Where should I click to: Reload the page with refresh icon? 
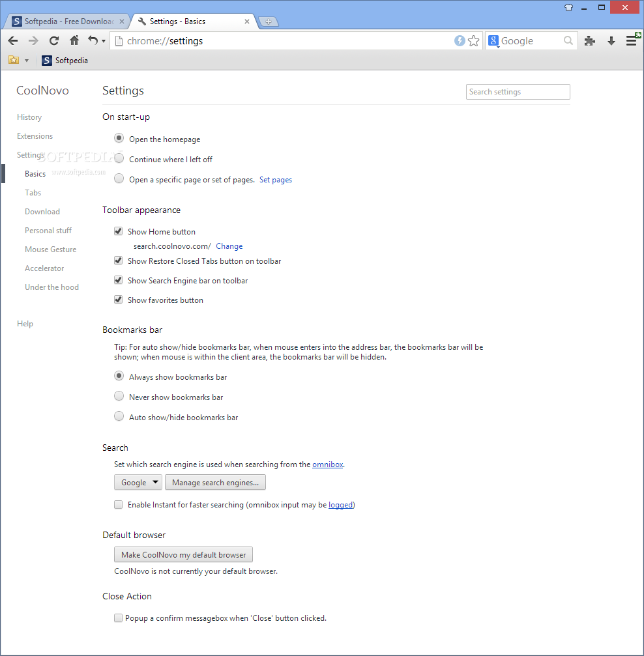pos(53,40)
